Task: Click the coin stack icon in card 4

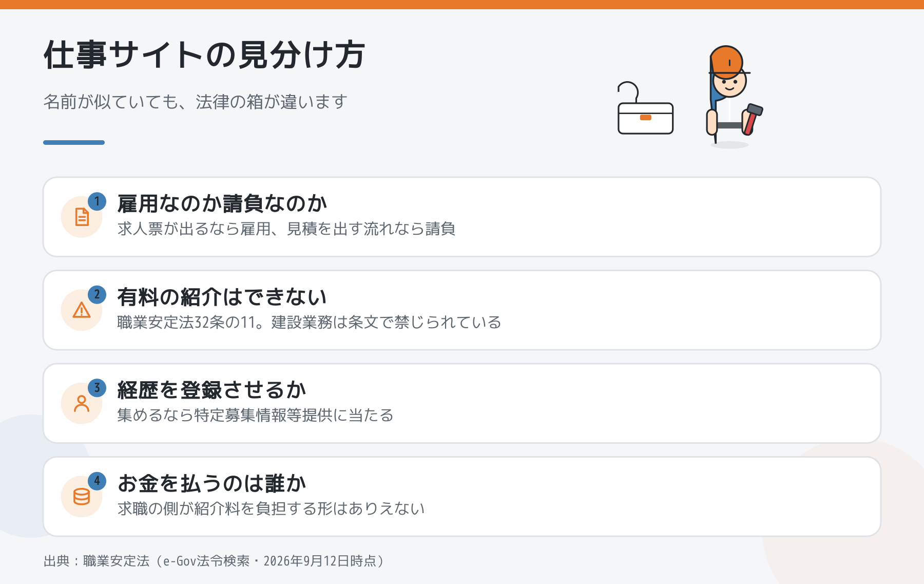Action: coord(82,497)
